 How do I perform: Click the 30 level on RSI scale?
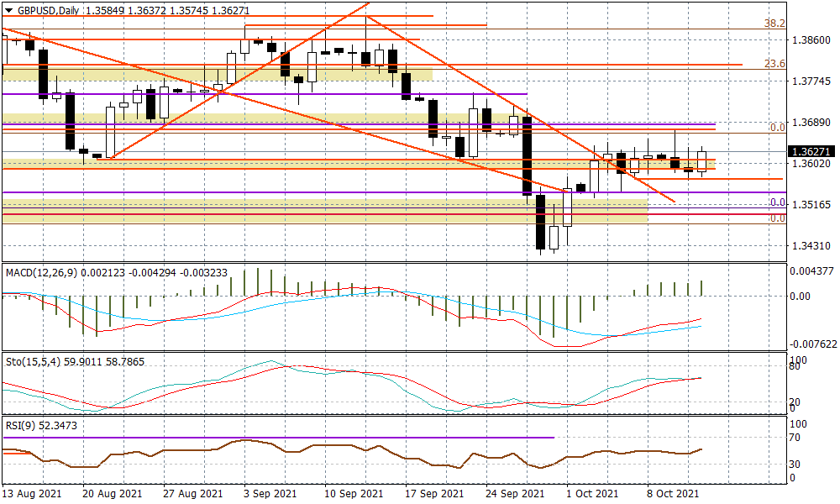tap(795, 465)
